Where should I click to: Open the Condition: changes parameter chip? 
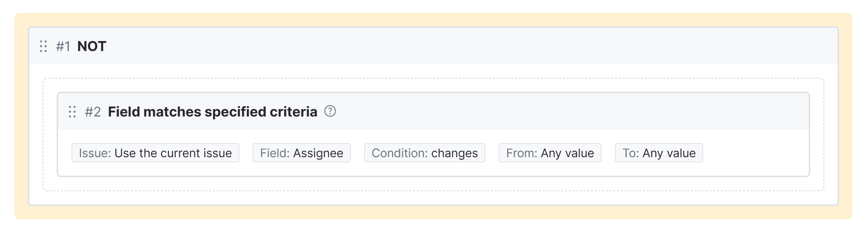425,153
